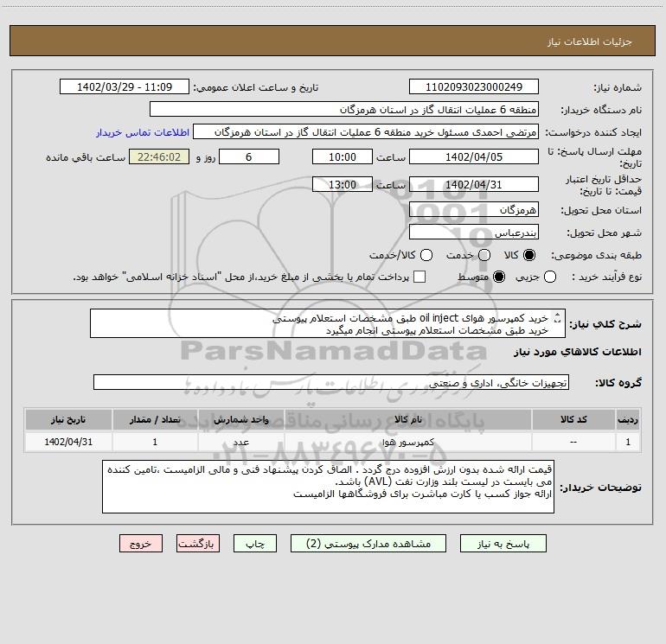666x644 pixels.
Task: Click the table date cell 1402/04/31
Action: point(68,442)
